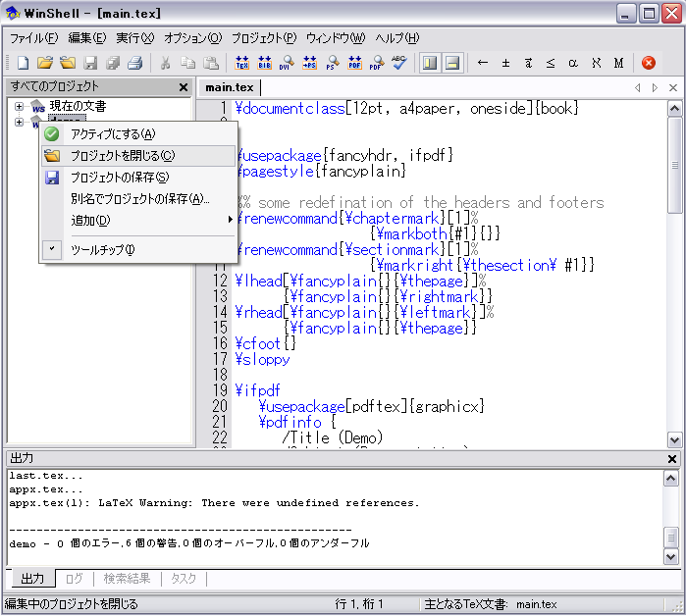
Task: Choose 別名でプロジェクトの保存(A)... entry
Action: coord(138,198)
